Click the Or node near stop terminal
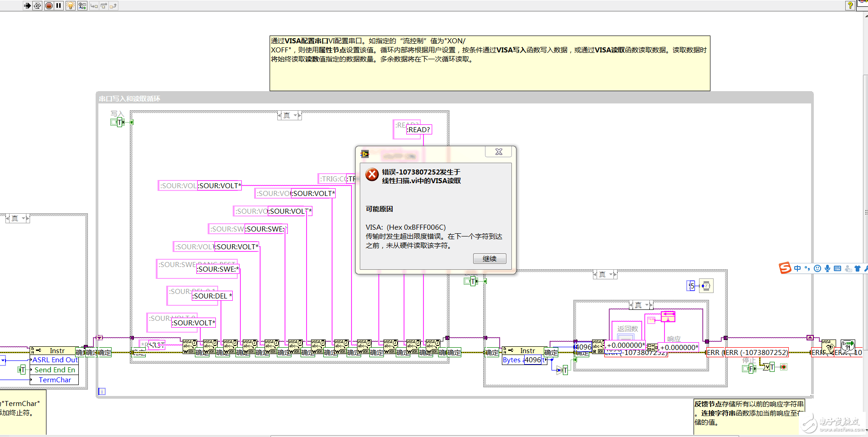Image resolution: width=868 pixels, height=437 pixels. pyautogui.click(x=766, y=367)
